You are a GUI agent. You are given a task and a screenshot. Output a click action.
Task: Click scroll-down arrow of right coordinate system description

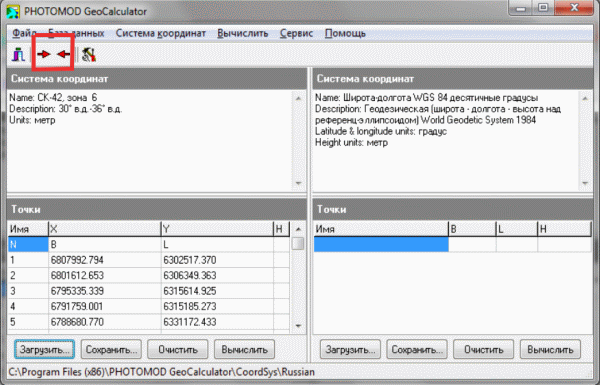pyautogui.click(x=585, y=183)
